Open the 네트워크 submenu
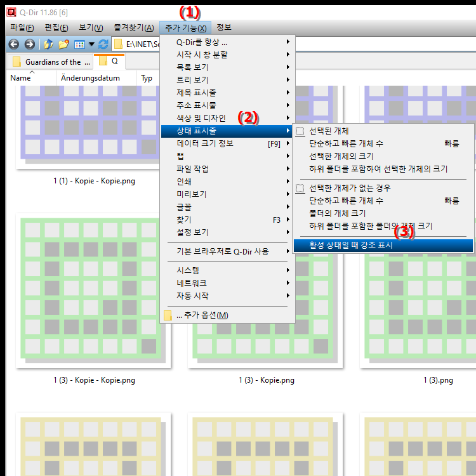Viewport: 476px width, 476px height. pos(227,283)
